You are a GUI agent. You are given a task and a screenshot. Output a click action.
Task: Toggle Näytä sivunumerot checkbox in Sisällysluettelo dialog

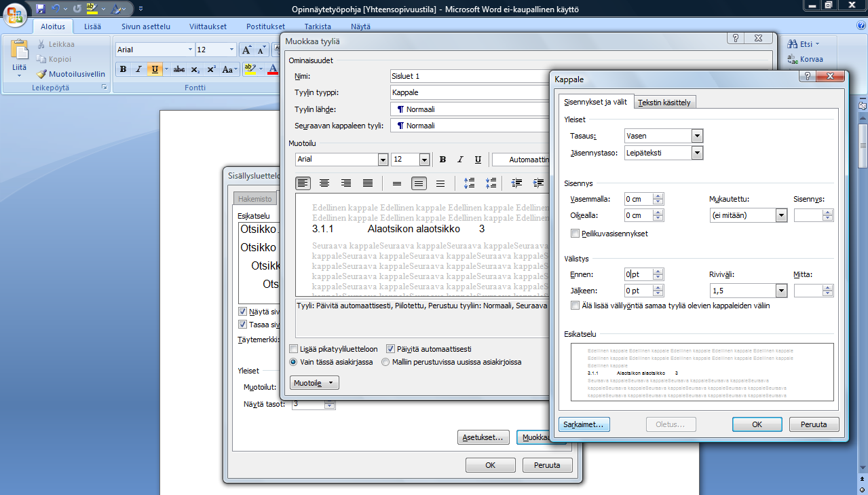click(242, 312)
